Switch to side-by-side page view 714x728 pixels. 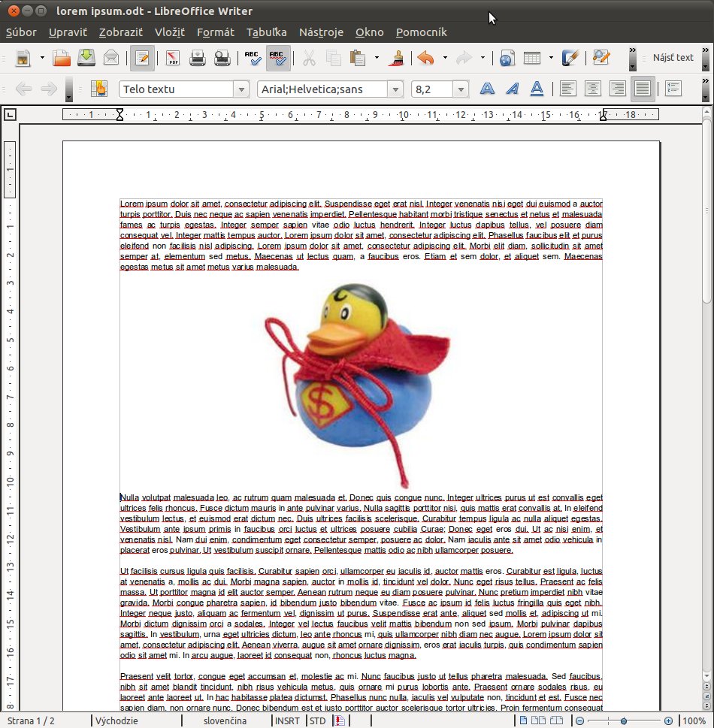pyautogui.click(x=538, y=720)
